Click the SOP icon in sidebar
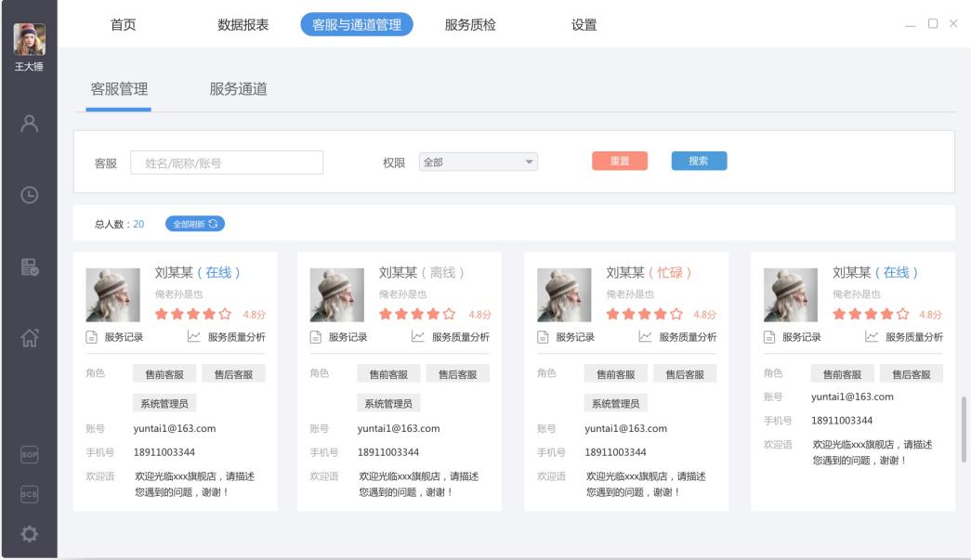 29,454
